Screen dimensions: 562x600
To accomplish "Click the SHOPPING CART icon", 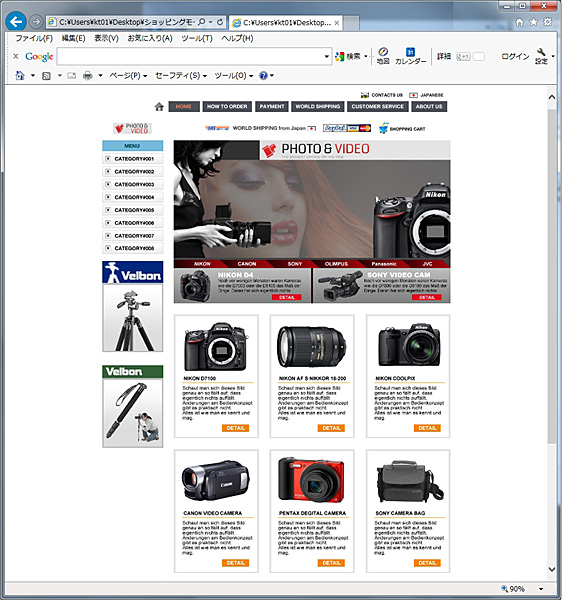I will [383, 129].
